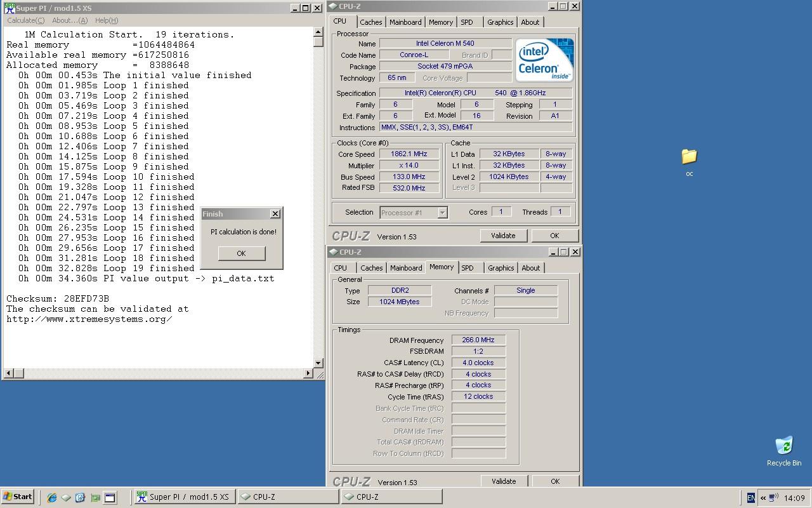Click the memory Type DDR2 field
Screen dimensions: 812x508
[400, 290]
